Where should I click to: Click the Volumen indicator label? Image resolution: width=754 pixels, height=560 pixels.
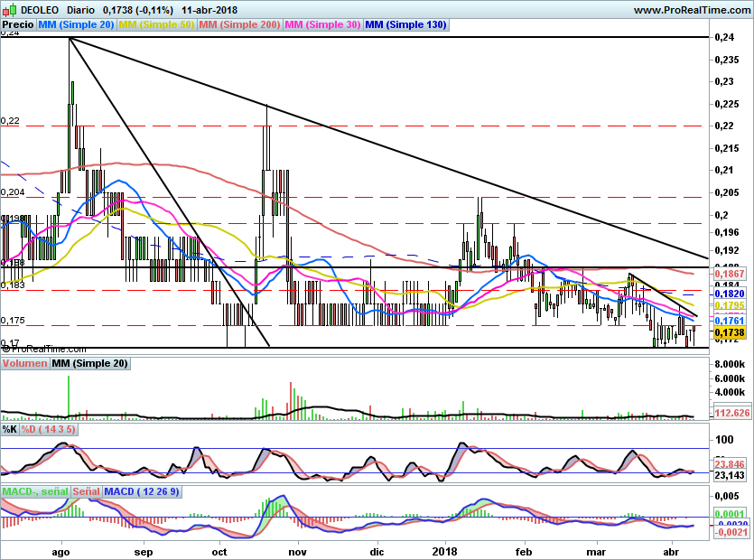click(25, 363)
